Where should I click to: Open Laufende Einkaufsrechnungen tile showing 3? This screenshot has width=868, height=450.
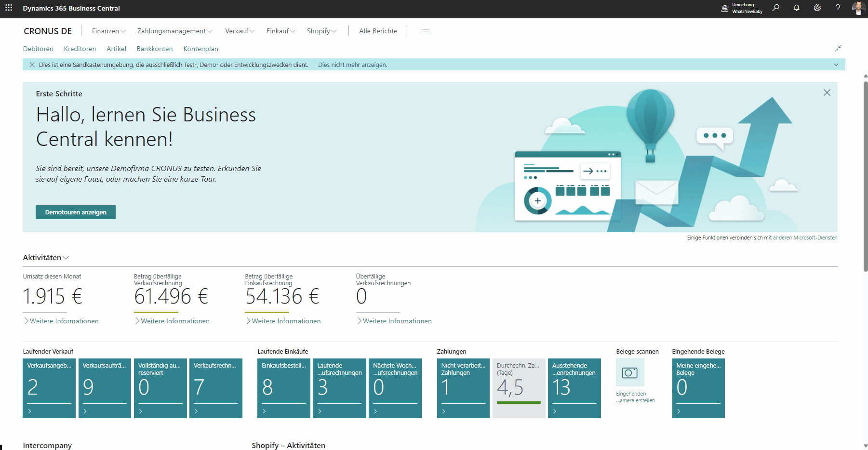click(339, 388)
